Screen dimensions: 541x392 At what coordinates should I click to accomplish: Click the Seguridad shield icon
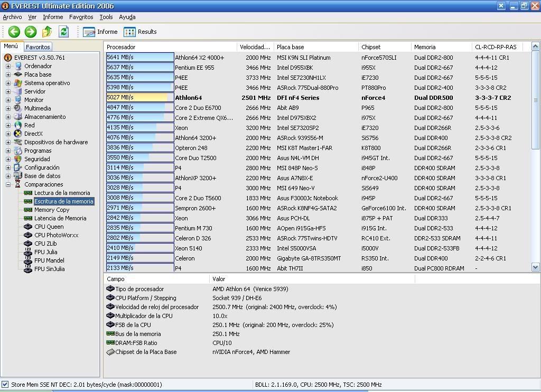[18, 159]
